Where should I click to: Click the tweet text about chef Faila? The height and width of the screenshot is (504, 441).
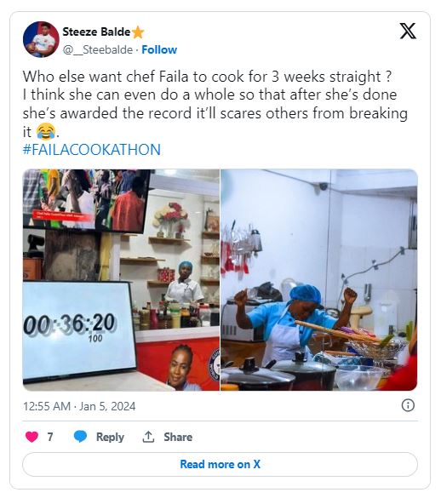215,104
